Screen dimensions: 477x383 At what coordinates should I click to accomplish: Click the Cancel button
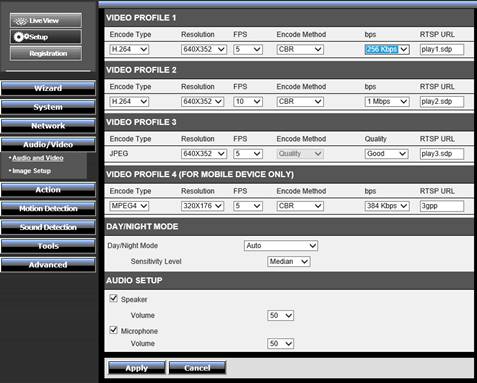[x=197, y=368]
